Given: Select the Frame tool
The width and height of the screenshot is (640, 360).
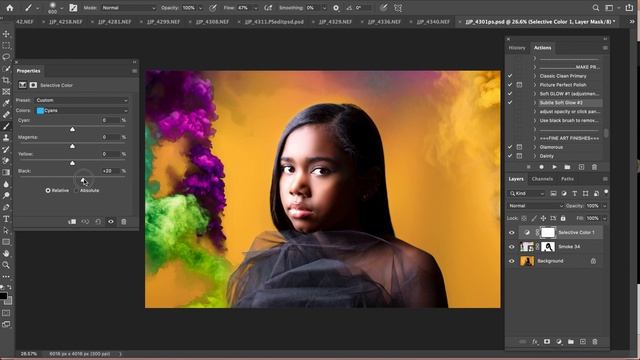Looking at the screenshot, I should 6,92.
